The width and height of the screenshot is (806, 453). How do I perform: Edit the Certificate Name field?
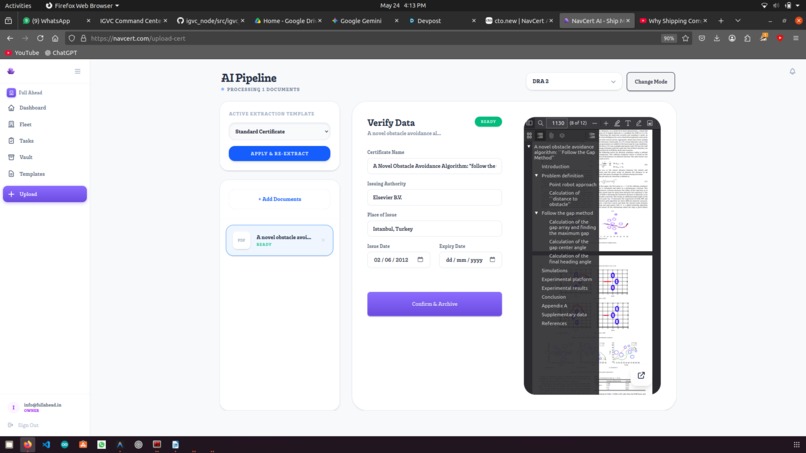pyautogui.click(x=434, y=166)
